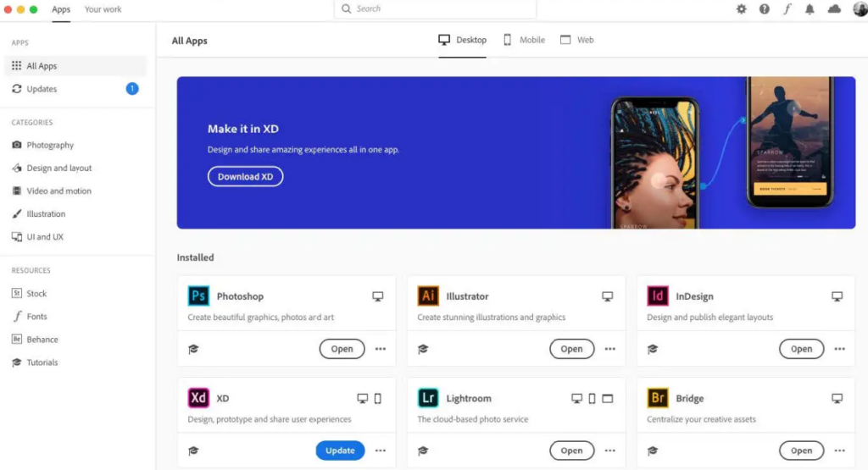Open Fonts resource in sidebar
868x470 pixels.
(30, 316)
